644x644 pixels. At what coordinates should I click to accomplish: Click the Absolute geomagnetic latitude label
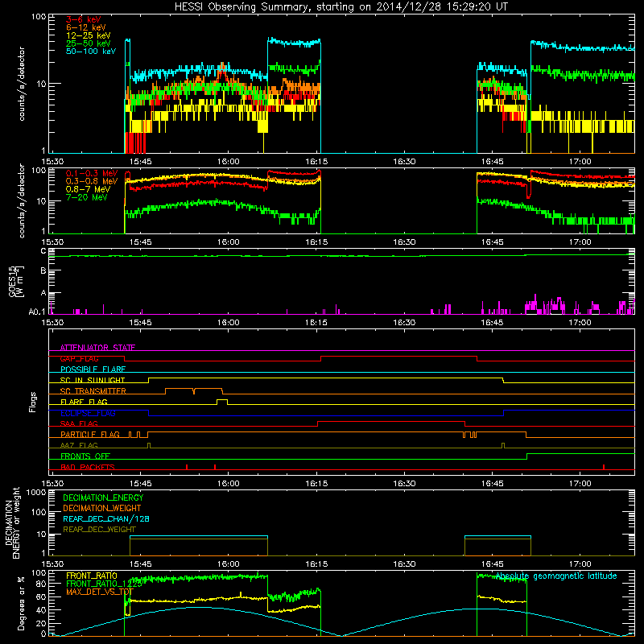point(556,576)
